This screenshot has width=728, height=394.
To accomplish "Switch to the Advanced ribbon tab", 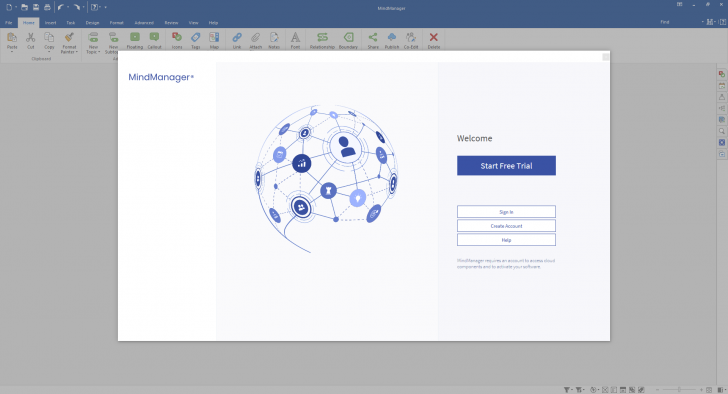I will [x=144, y=23].
